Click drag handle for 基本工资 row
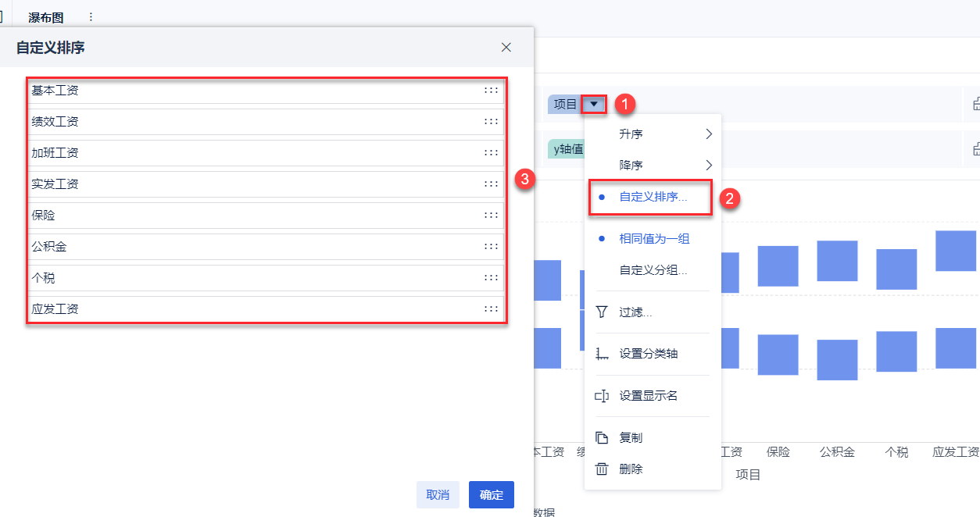The width and height of the screenshot is (980, 517). (491, 91)
